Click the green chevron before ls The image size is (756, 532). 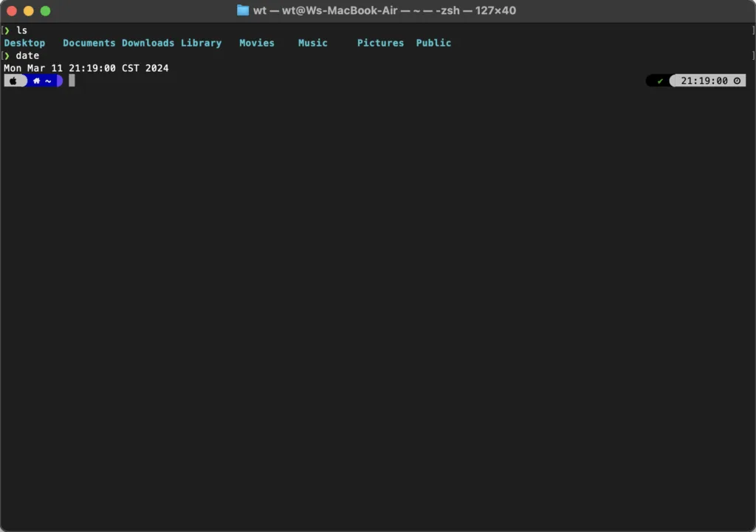point(7,30)
